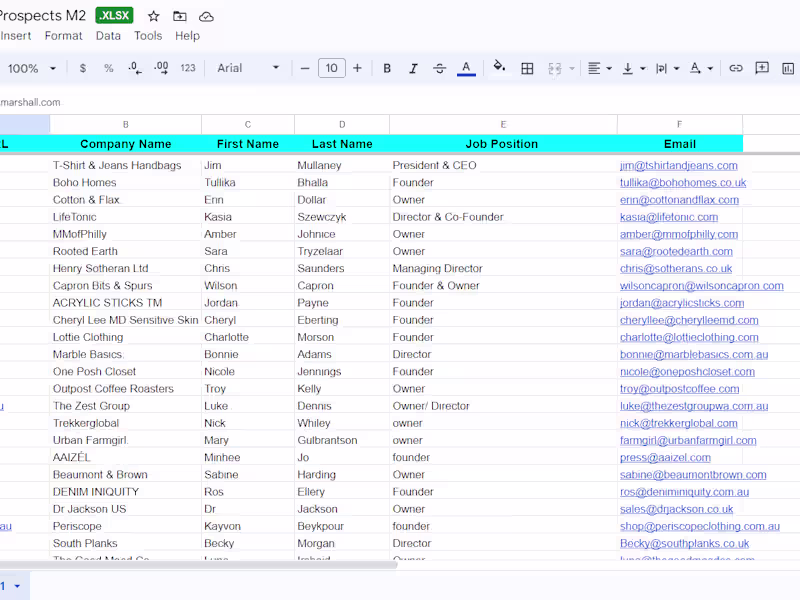This screenshot has width=800, height=600.
Task: Insert chart icon
Action: 788,68
